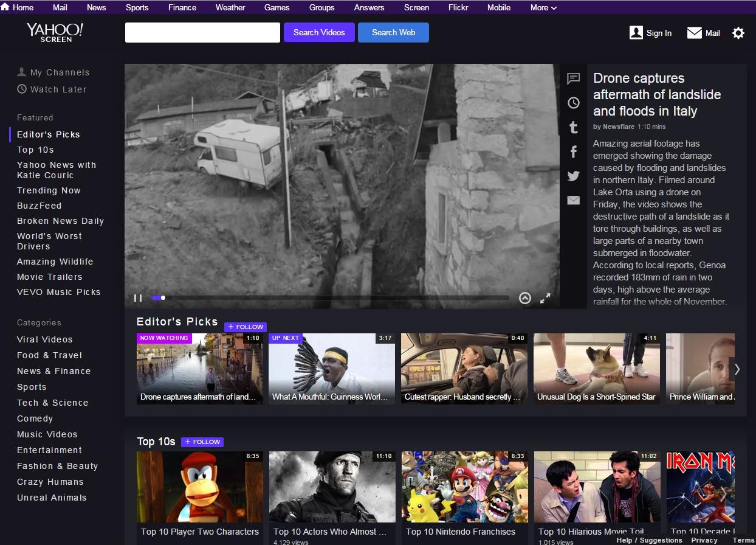The height and width of the screenshot is (545, 756).
Task: Click the Search Videos button
Action: pyautogui.click(x=319, y=33)
